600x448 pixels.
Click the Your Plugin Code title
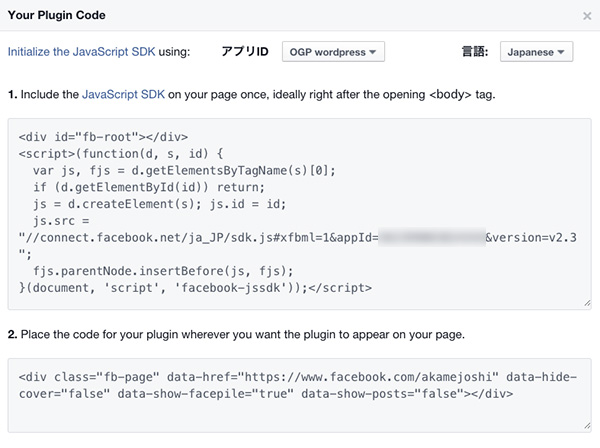coord(57,15)
